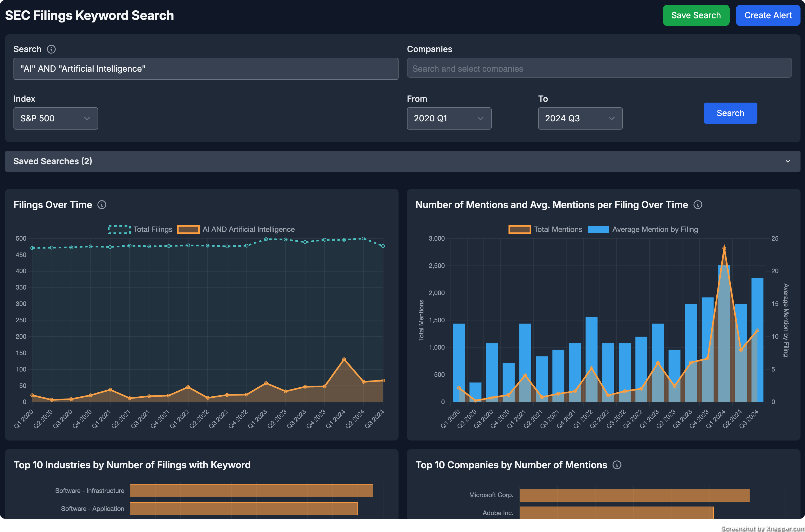Click the Save Search button
Image resolution: width=805 pixels, height=532 pixels.
click(x=696, y=15)
